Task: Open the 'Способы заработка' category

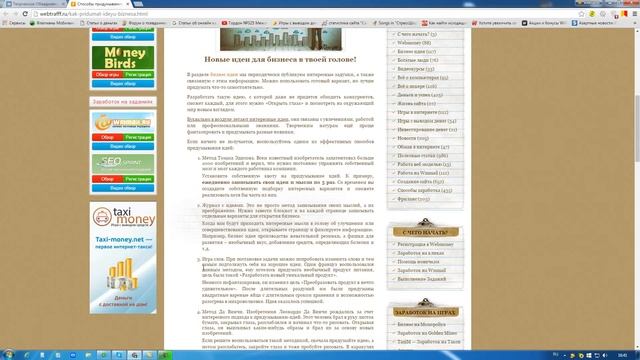Action: pos(424,190)
